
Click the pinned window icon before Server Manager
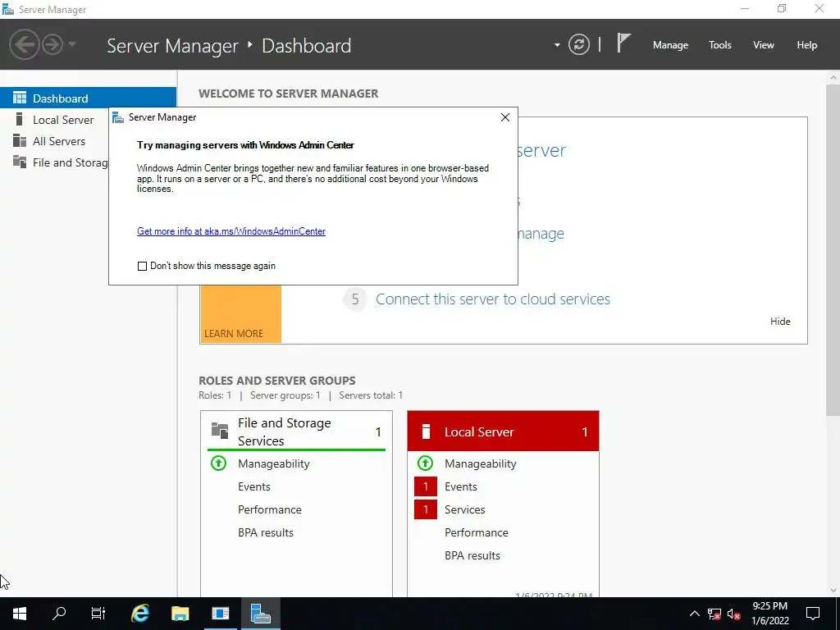click(x=220, y=614)
